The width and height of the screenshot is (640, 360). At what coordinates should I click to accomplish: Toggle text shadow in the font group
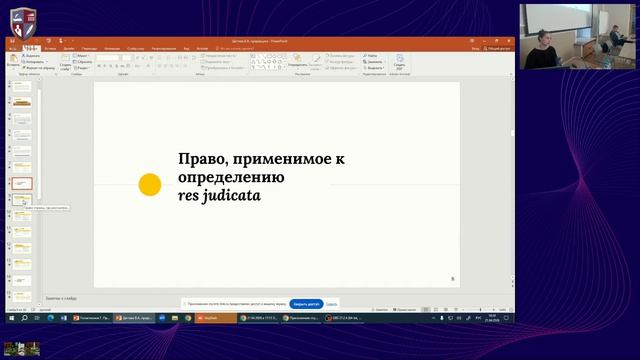pos(116,66)
